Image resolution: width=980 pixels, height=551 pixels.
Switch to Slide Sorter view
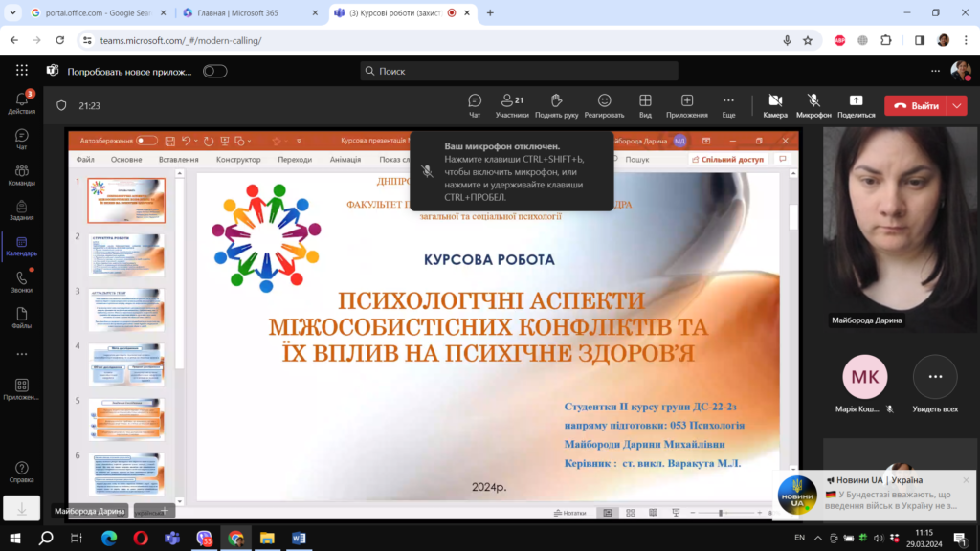(x=630, y=513)
